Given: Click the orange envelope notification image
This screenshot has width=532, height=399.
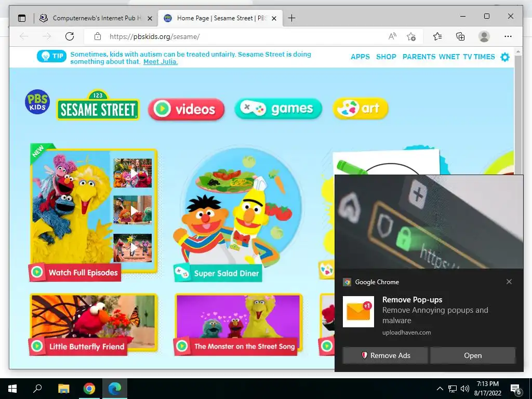Looking at the screenshot, I should pos(358,312).
